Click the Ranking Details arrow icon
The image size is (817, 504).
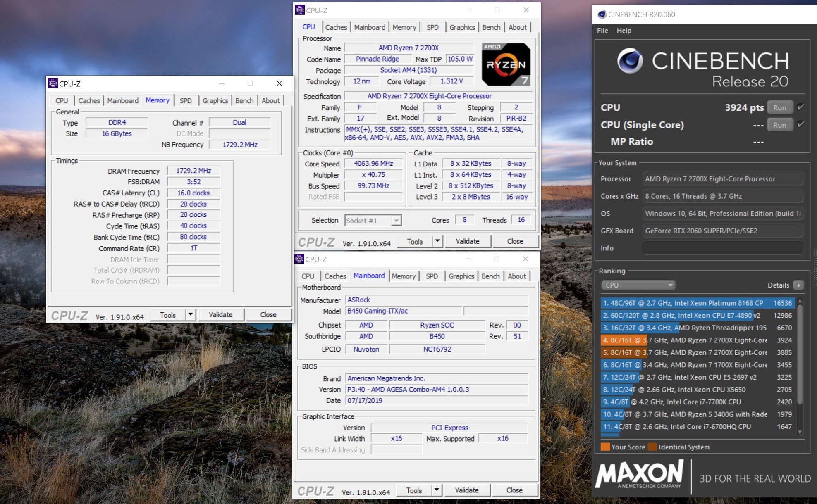point(799,285)
